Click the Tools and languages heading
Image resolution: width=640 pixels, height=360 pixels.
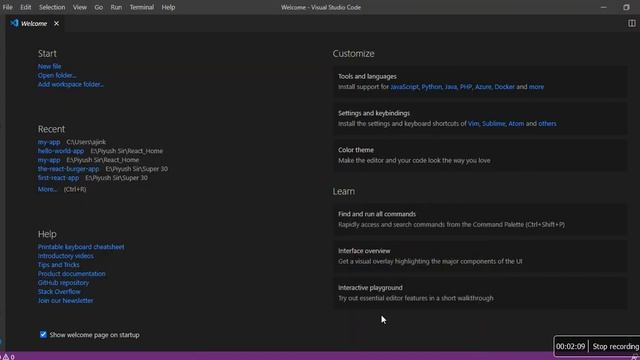pos(367,76)
